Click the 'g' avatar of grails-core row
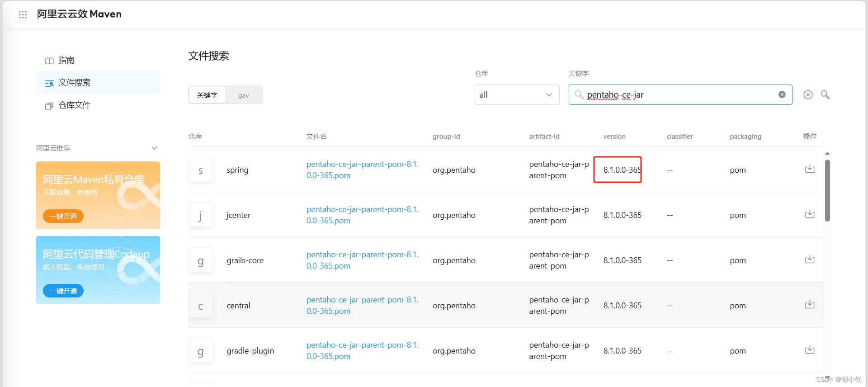 [x=200, y=260]
